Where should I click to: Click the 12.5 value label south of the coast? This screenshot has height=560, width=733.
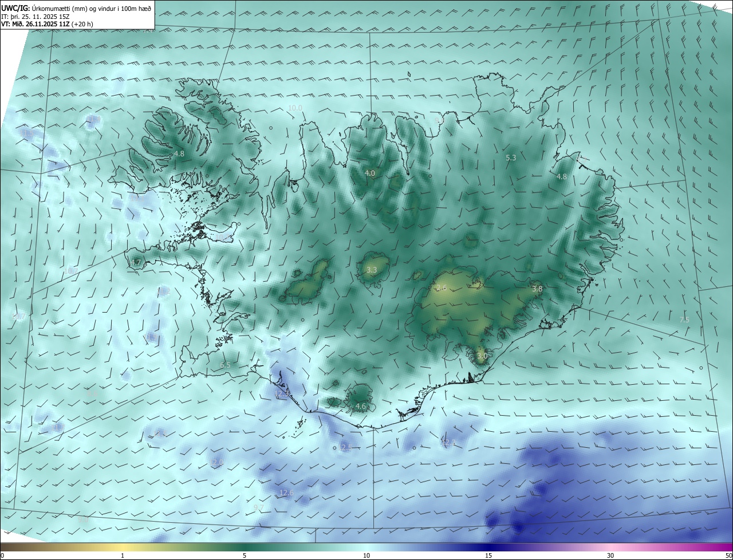[x=344, y=447]
